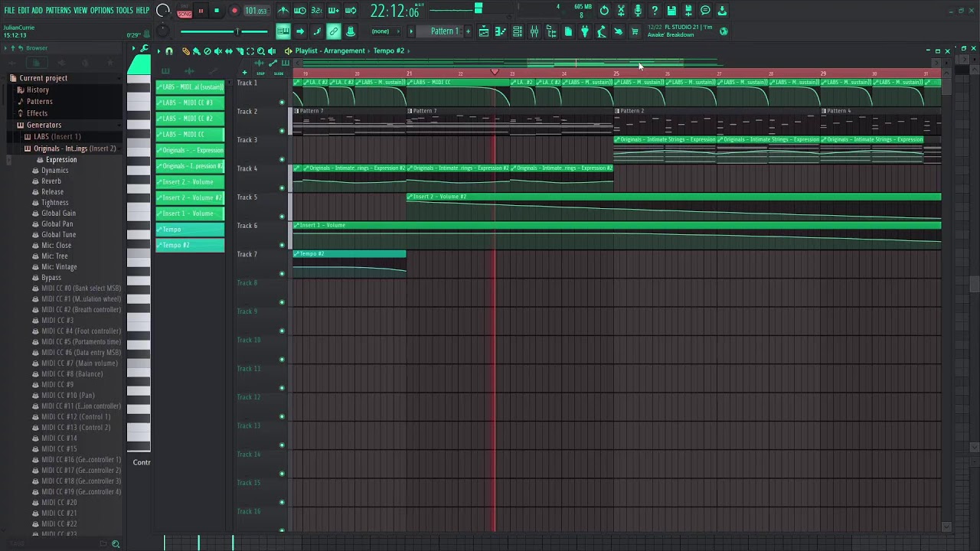The width and height of the screenshot is (980, 551).
Task: Select the playlist Zoom tool
Action: (260, 51)
